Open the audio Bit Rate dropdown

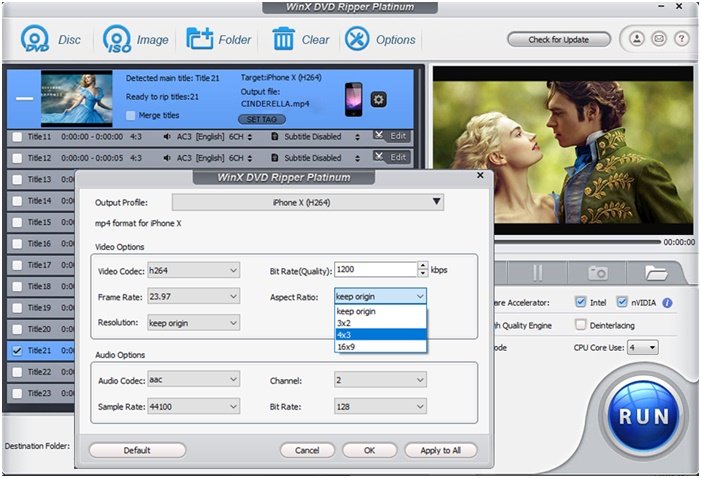click(380, 406)
